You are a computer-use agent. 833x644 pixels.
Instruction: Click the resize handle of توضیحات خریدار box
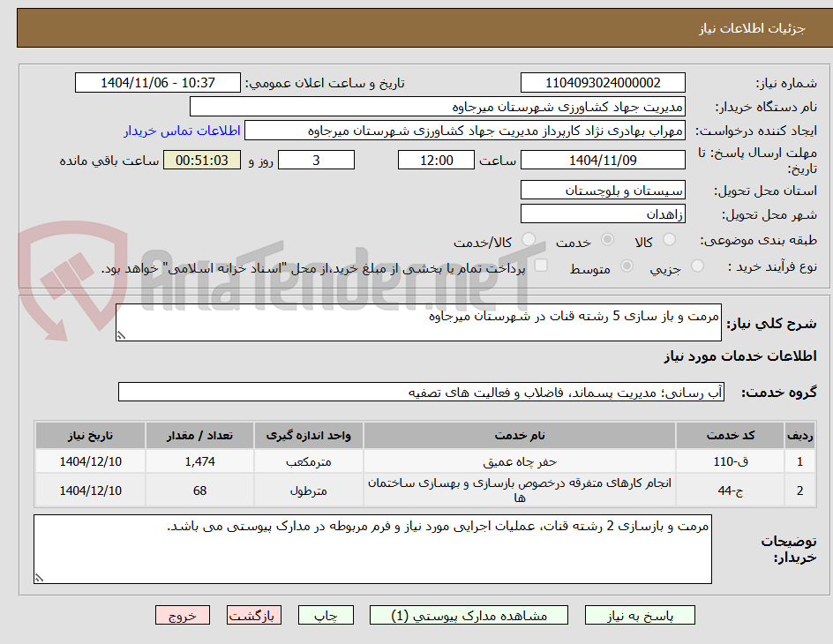point(39,578)
